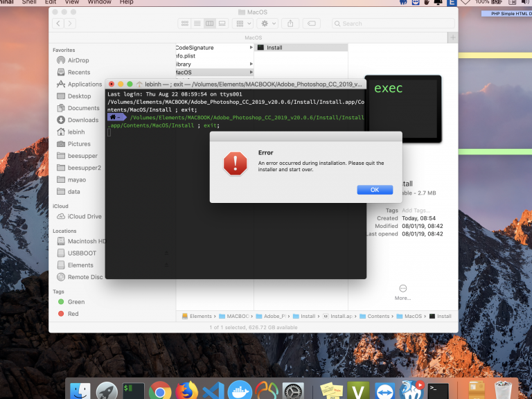Open Trash in the Dock
The width and height of the screenshot is (532, 399).
tap(503, 391)
